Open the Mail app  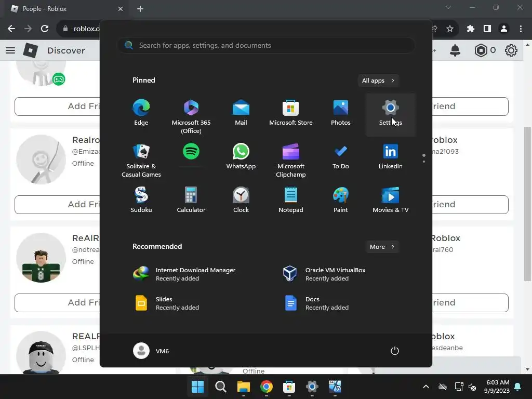tap(241, 114)
